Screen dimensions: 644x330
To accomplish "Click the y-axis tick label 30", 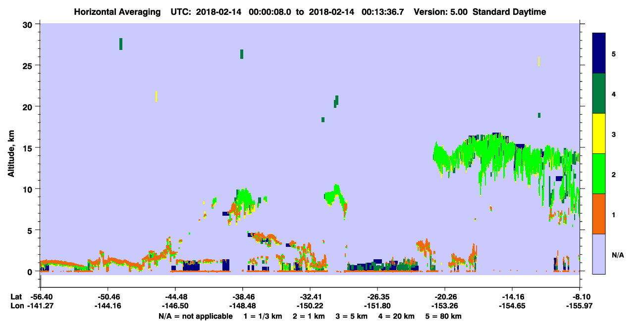I will coord(29,24).
